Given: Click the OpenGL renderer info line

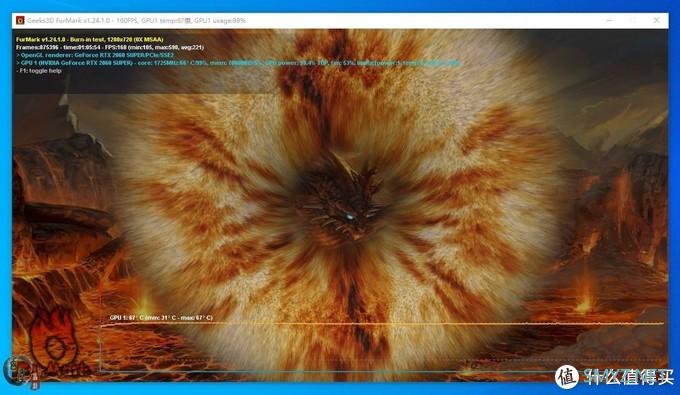Looking at the screenshot, I should pyautogui.click(x=95, y=55).
